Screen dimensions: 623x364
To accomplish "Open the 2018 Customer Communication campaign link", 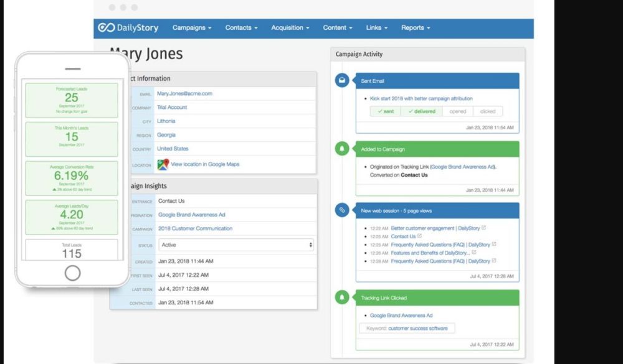I will click(195, 228).
